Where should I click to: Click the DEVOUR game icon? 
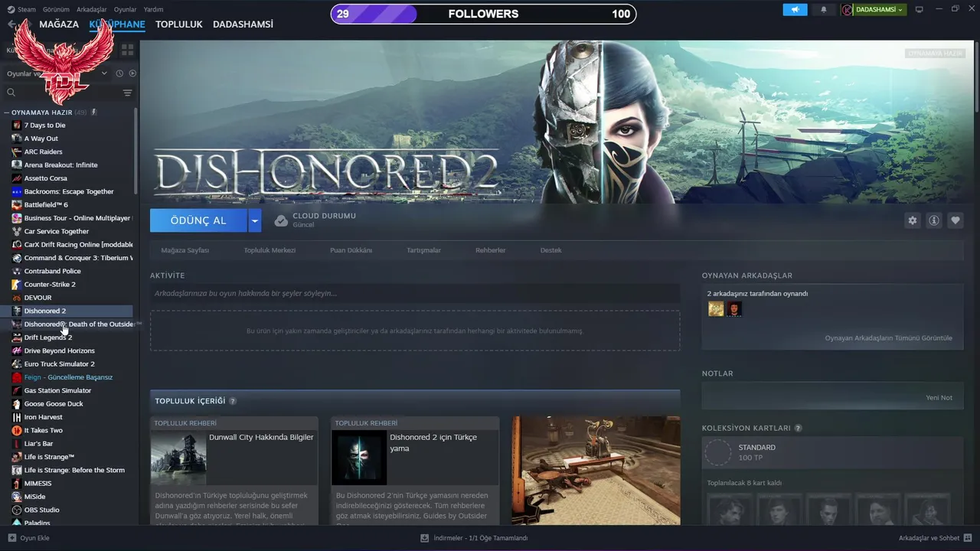[x=17, y=298]
